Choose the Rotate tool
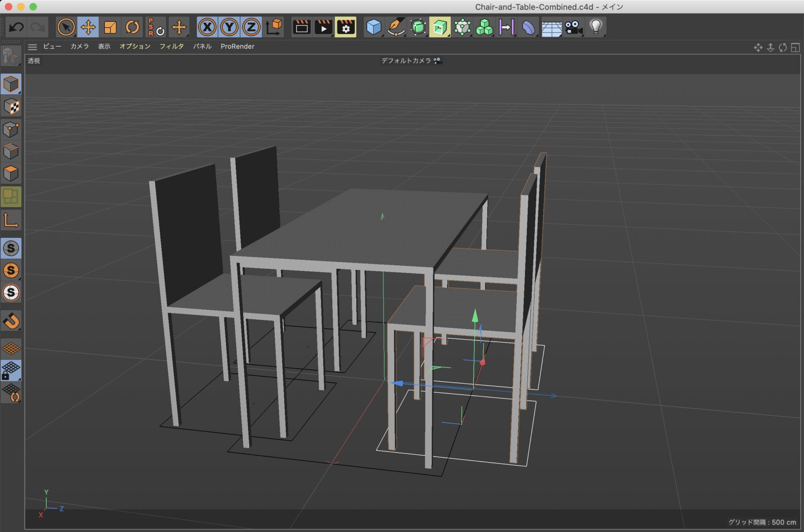The image size is (804, 532). [x=132, y=27]
